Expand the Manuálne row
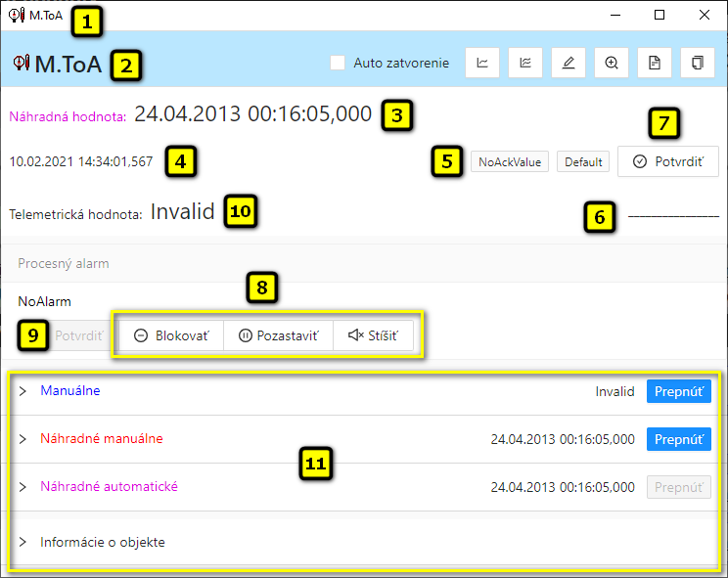Image resolution: width=728 pixels, height=578 pixels. pos(23,391)
